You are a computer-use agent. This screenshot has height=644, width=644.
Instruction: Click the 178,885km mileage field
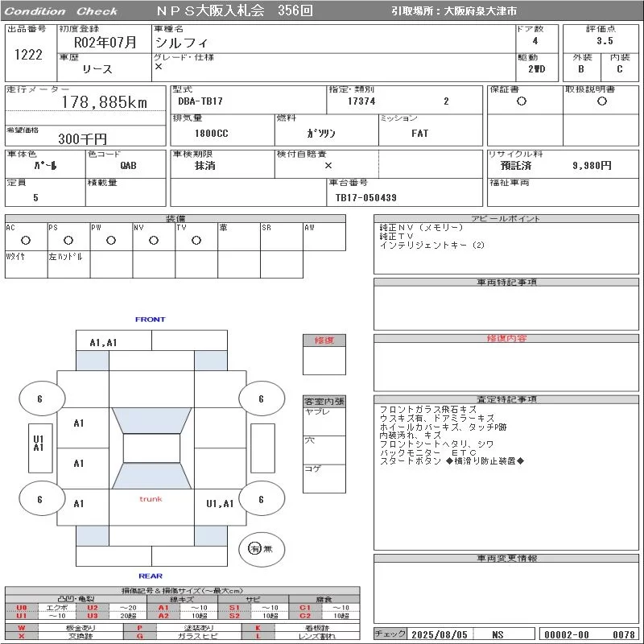coord(105,102)
